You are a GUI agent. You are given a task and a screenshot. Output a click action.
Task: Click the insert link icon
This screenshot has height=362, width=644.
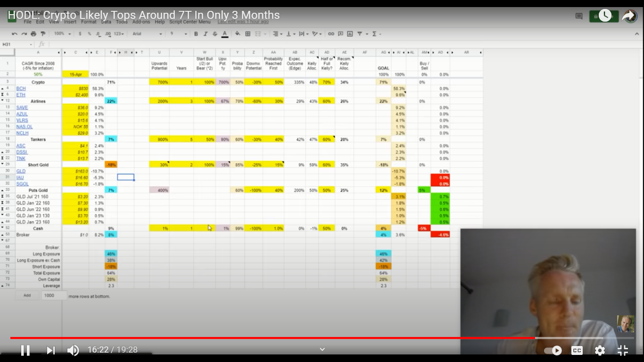click(331, 34)
